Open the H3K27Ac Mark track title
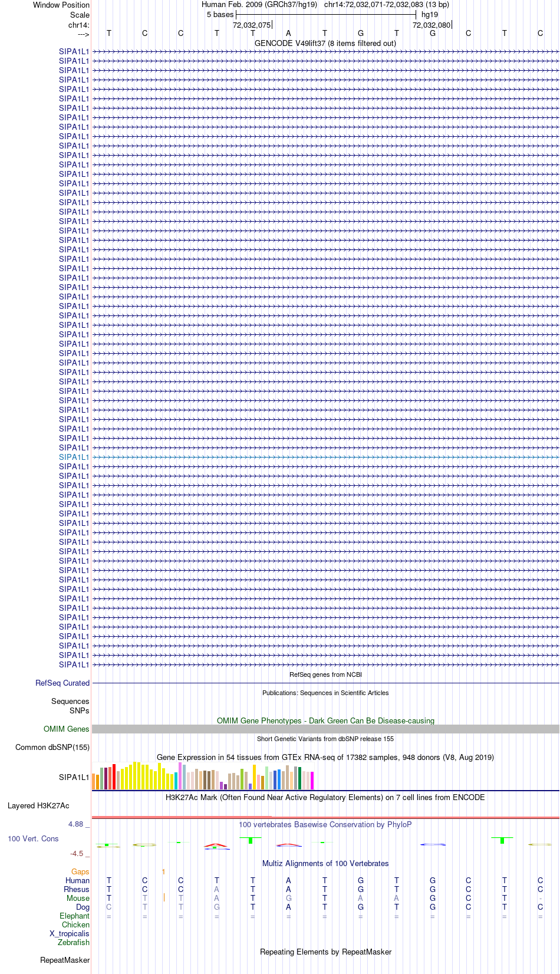Screen dimensions: 560x974 [325, 797]
